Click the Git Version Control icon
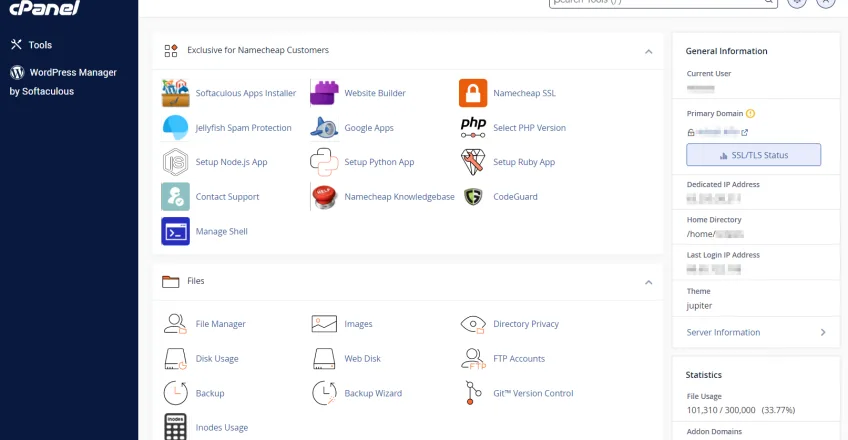Image resolution: width=848 pixels, height=440 pixels. tap(473, 393)
